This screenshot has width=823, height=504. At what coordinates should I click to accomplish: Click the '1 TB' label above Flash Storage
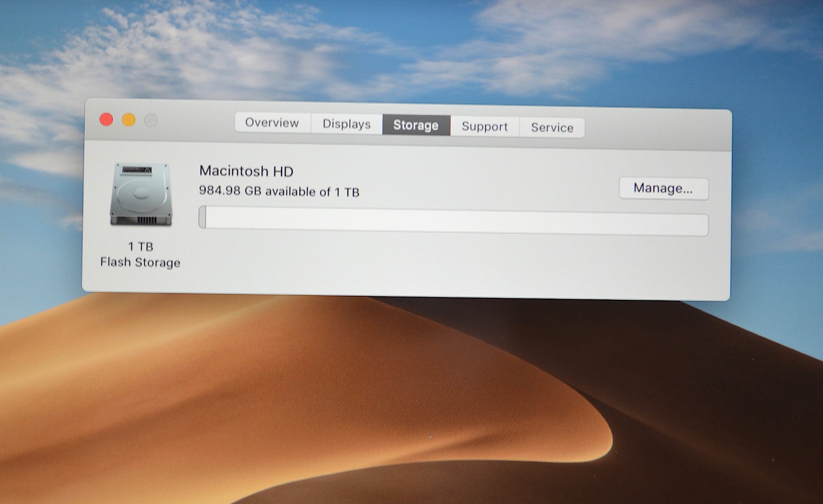point(141,246)
